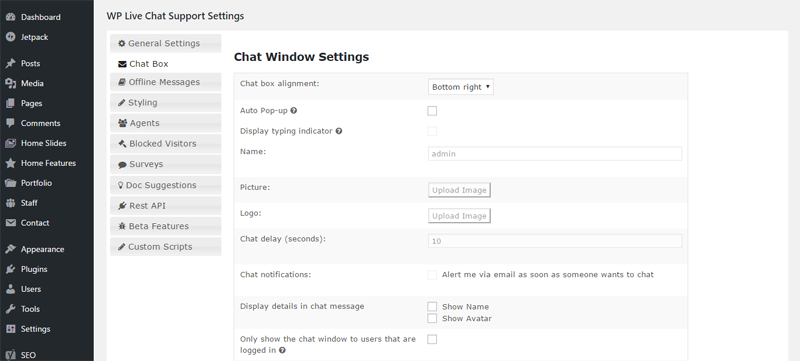Open the Styling tab
This screenshot has width=800, height=361.
(166, 102)
